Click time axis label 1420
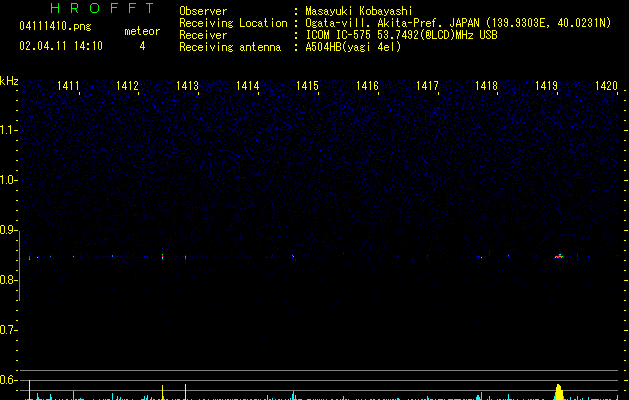This screenshot has width=629, height=400. (606, 86)
